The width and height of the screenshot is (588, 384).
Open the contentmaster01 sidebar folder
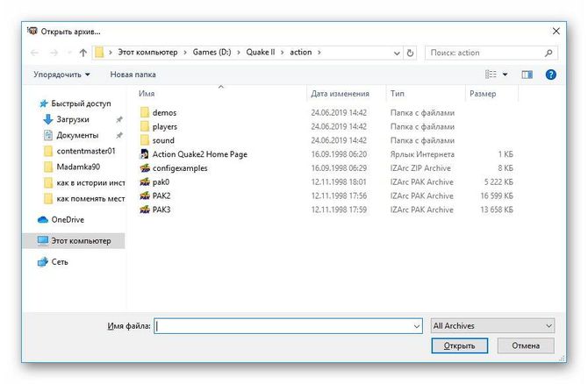86,151
